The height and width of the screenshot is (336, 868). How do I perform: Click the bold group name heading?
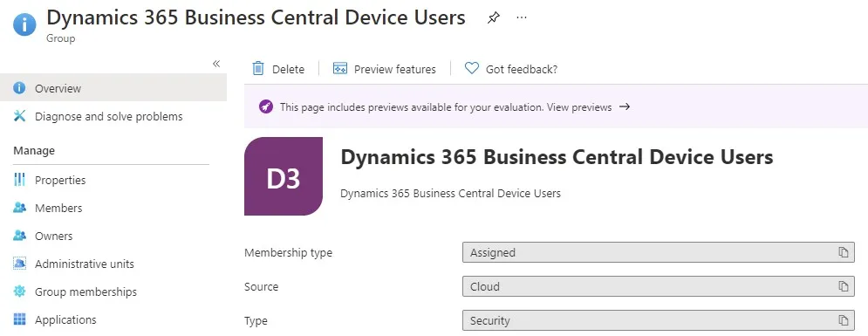tap(557, 157)
